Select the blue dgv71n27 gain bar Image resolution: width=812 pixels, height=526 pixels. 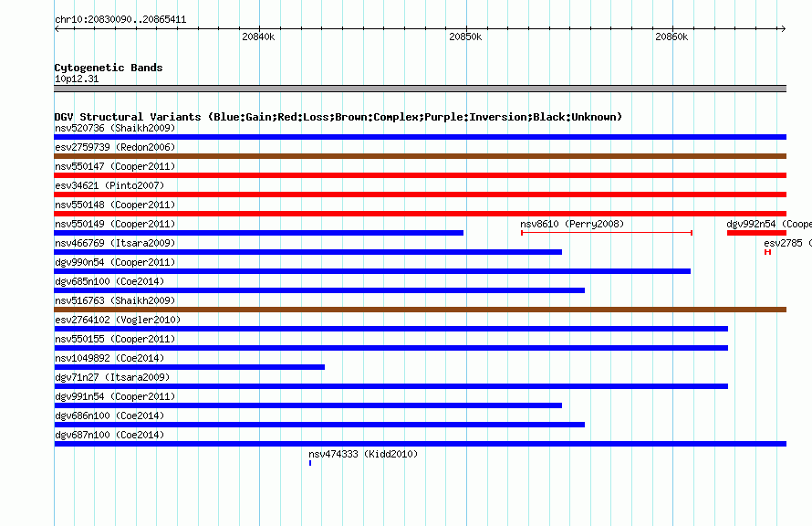[391, 386]
